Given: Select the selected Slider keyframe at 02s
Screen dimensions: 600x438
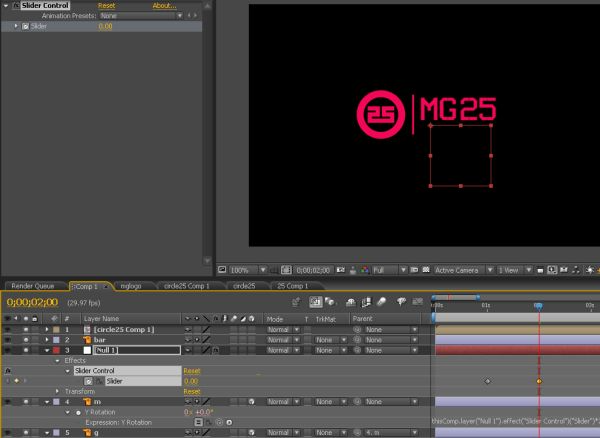Looking at the screenshot, I should click(x=539, y=381).
